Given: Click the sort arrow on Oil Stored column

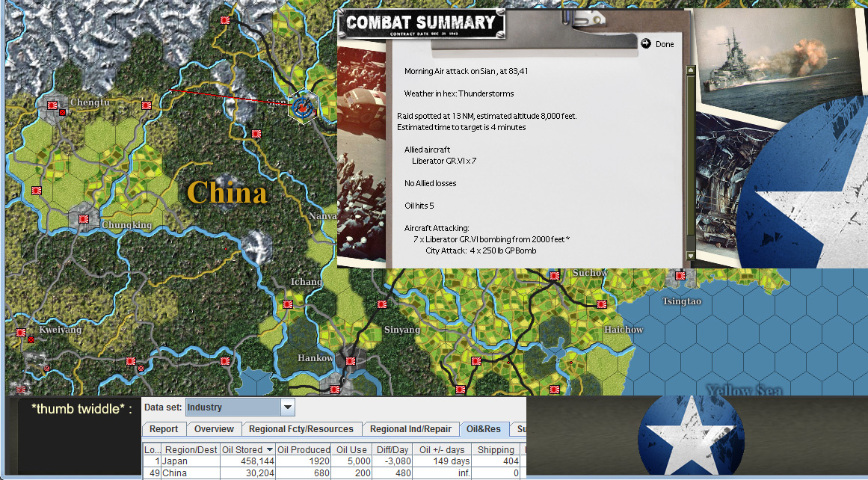Looking at the screenshot, I should pos(270,449).
